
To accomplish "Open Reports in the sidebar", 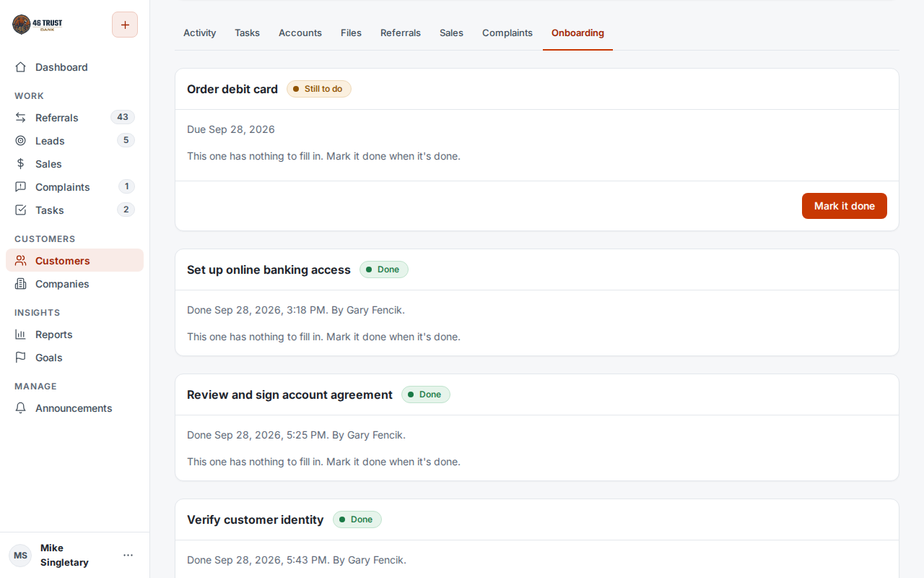I will tap(75, 335).
